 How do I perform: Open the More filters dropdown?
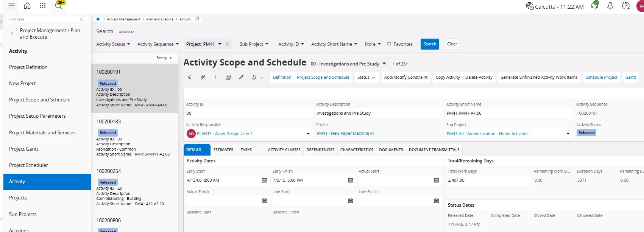373,44
